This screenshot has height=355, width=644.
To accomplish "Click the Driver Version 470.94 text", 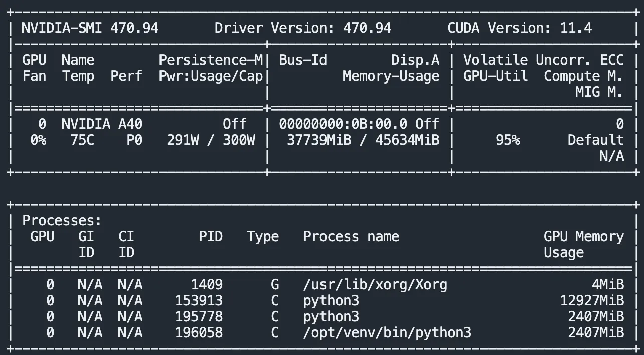I will pos(302,28).
